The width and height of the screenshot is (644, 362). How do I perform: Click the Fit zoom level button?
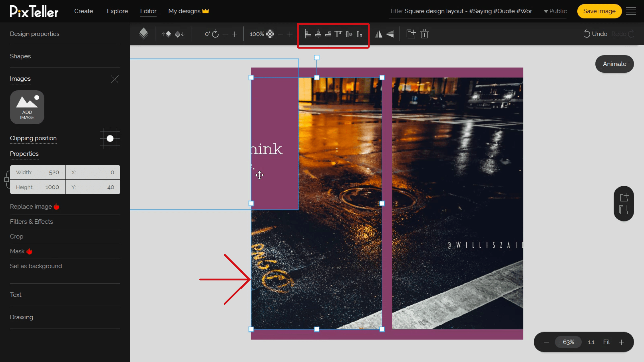pyautogui.click(x=607, y=342)
